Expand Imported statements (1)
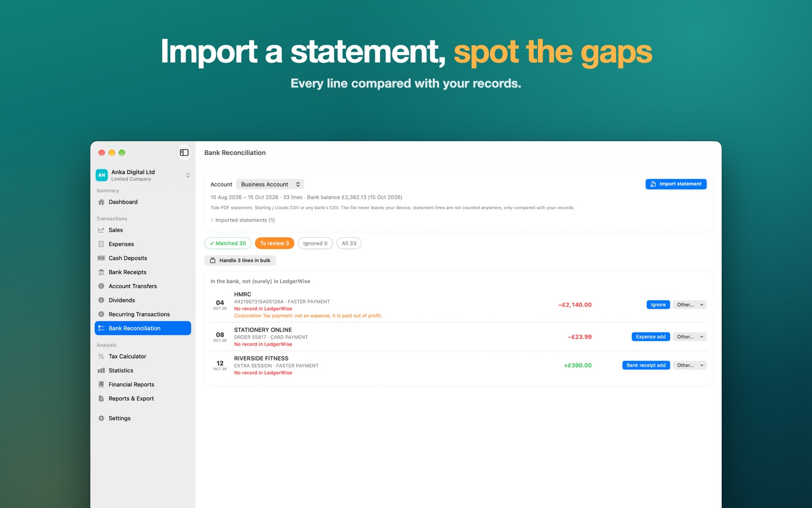 (243, 220)
